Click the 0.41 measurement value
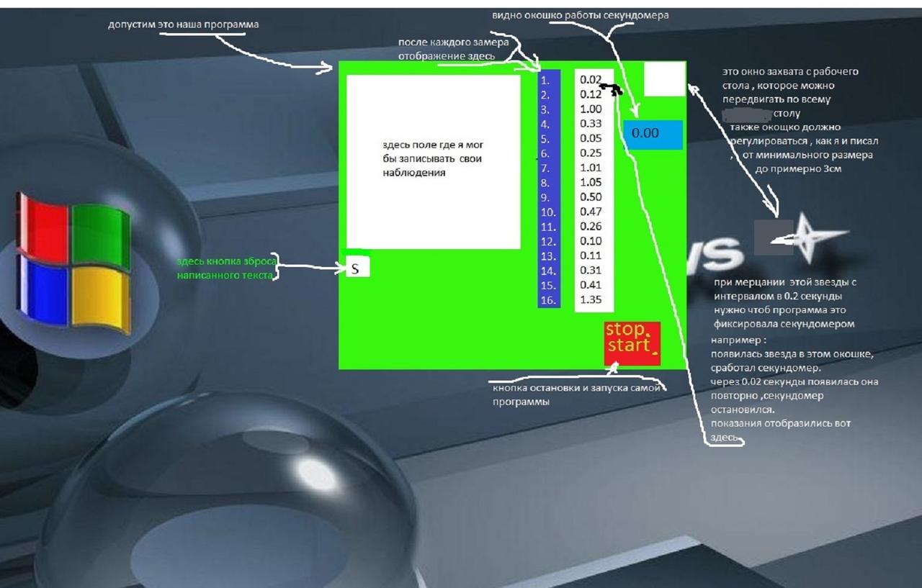The width and height of the screenshot is (922, 588). coord(591,285)
